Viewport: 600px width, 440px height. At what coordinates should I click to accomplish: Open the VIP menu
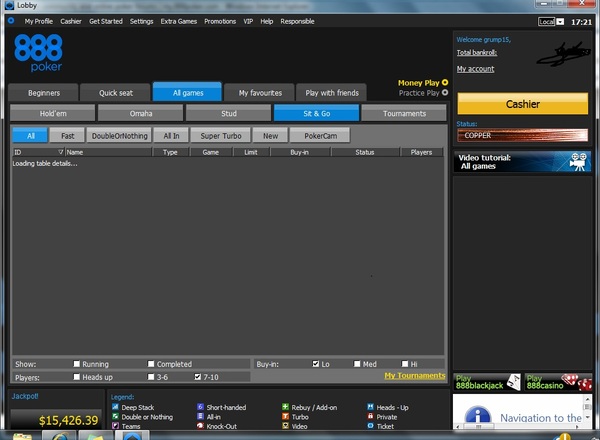pos(248,21)
